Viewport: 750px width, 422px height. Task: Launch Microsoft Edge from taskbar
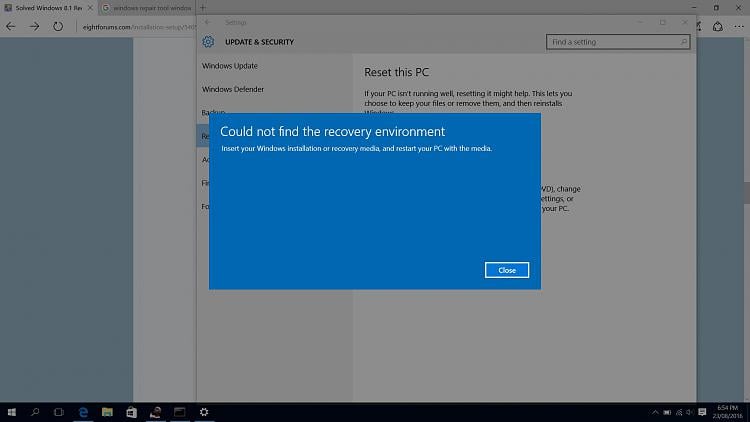pos(83,412)
